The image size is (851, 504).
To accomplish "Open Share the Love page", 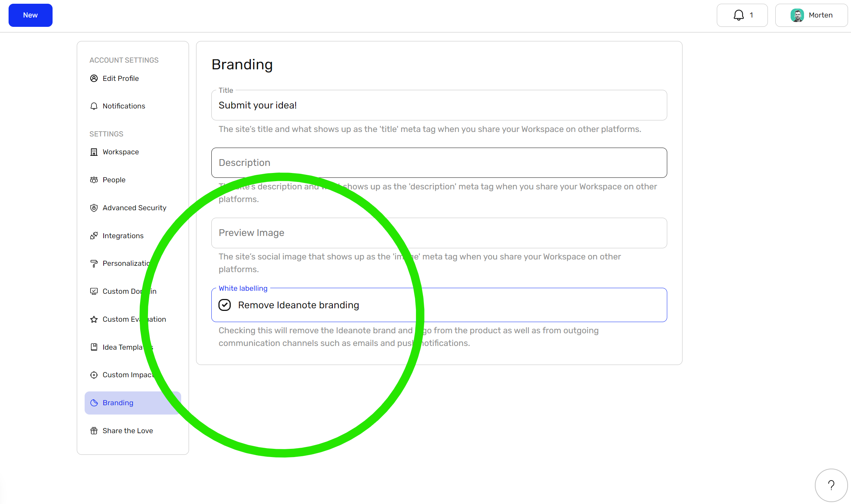I will tap(133, 431).
